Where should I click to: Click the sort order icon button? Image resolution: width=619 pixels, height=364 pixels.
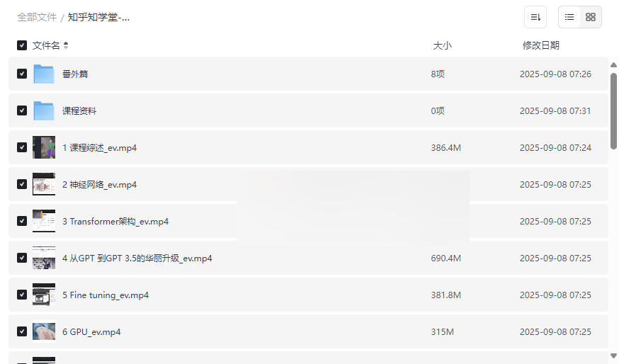pos(535,17)
